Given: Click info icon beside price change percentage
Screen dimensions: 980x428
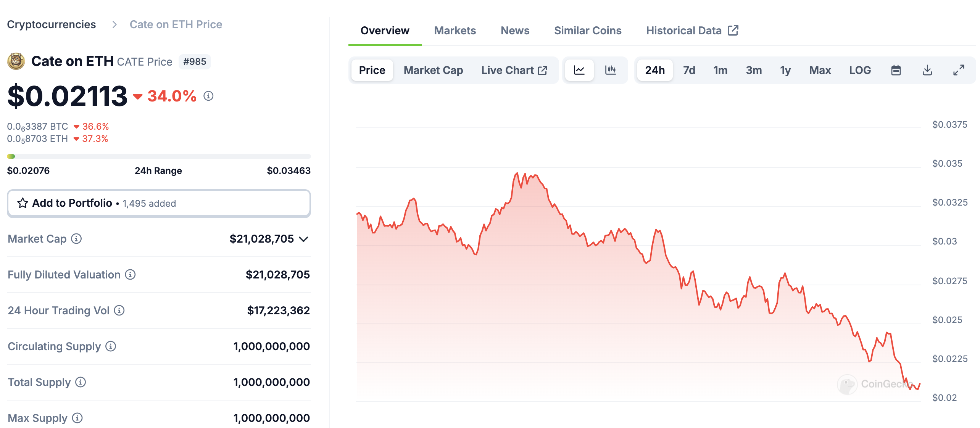Looking at the screenshot, I should [x=208, y=96].
